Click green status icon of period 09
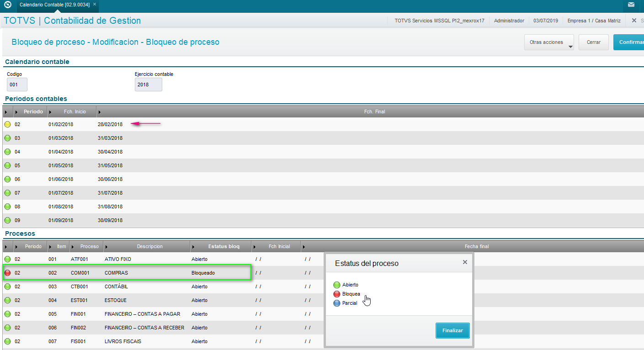The width and height of the screenshot is (644, 350). click(x=7, y=220)
